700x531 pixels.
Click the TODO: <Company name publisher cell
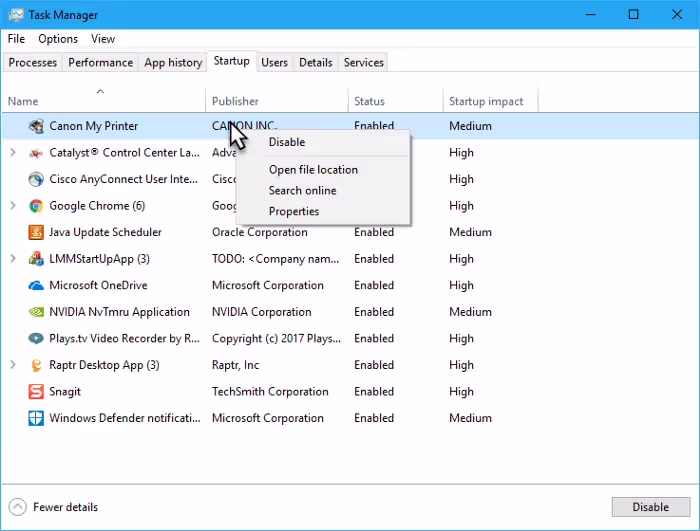tap(275, 259)
